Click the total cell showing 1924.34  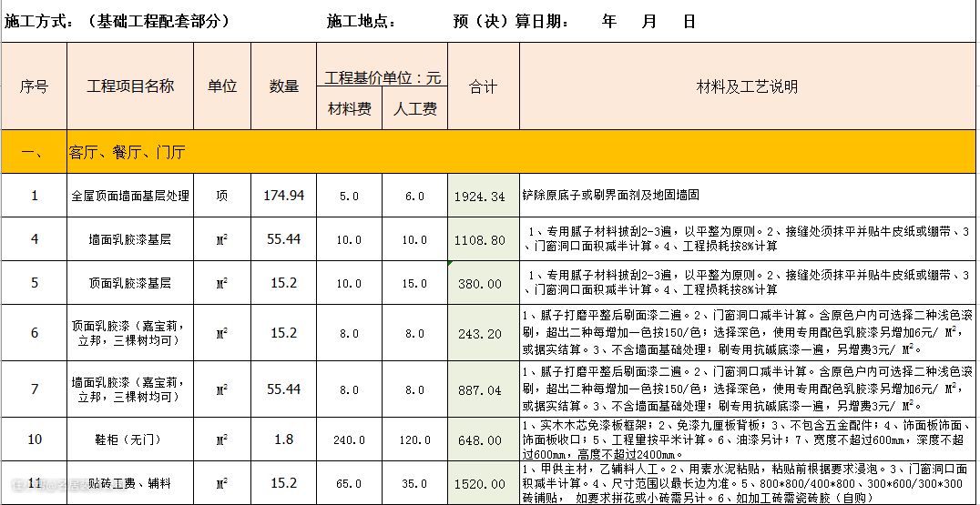[x=483, y=197]
